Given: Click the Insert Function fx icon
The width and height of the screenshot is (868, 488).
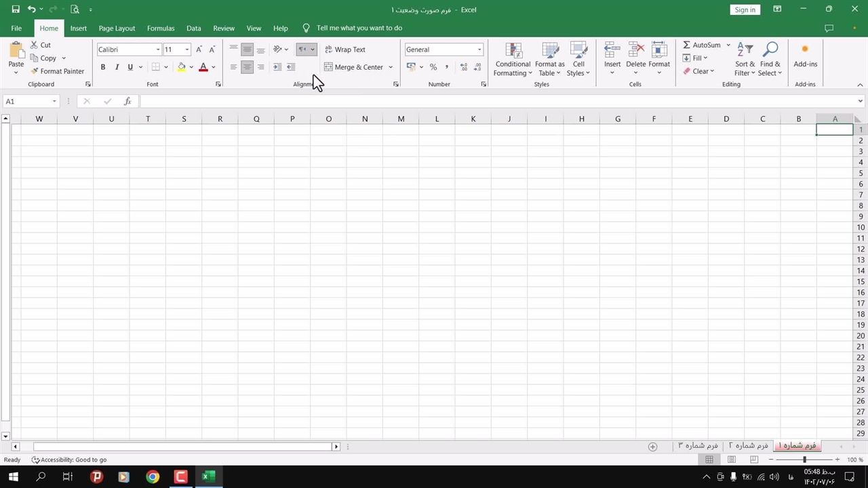Looking at the screenshot, I should click(127, 102).
